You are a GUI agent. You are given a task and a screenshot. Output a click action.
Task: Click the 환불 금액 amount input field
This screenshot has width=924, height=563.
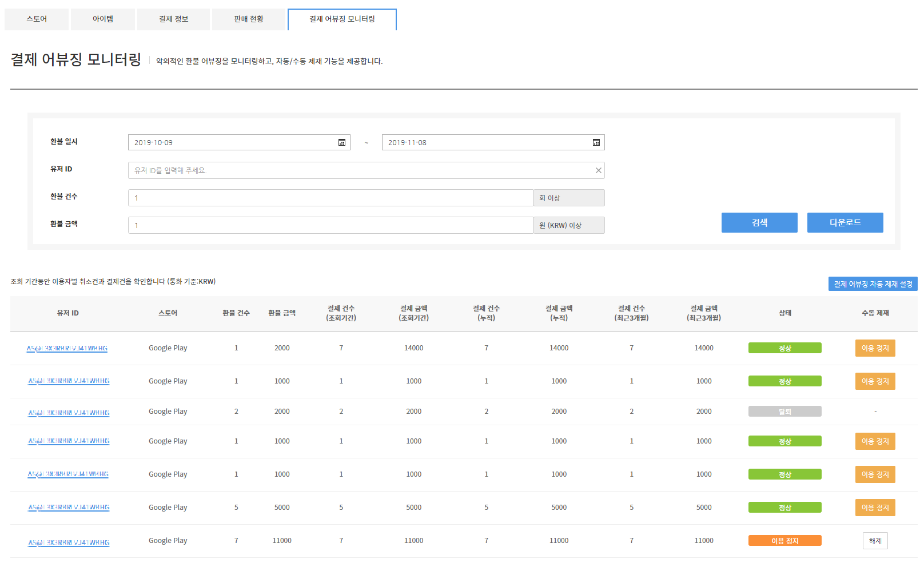330,225
